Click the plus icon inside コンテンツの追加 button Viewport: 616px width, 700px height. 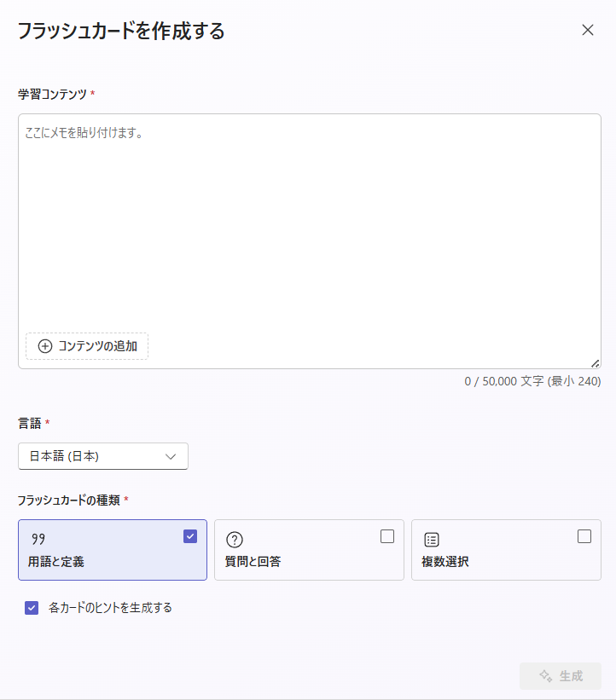[x=44, y=346]
